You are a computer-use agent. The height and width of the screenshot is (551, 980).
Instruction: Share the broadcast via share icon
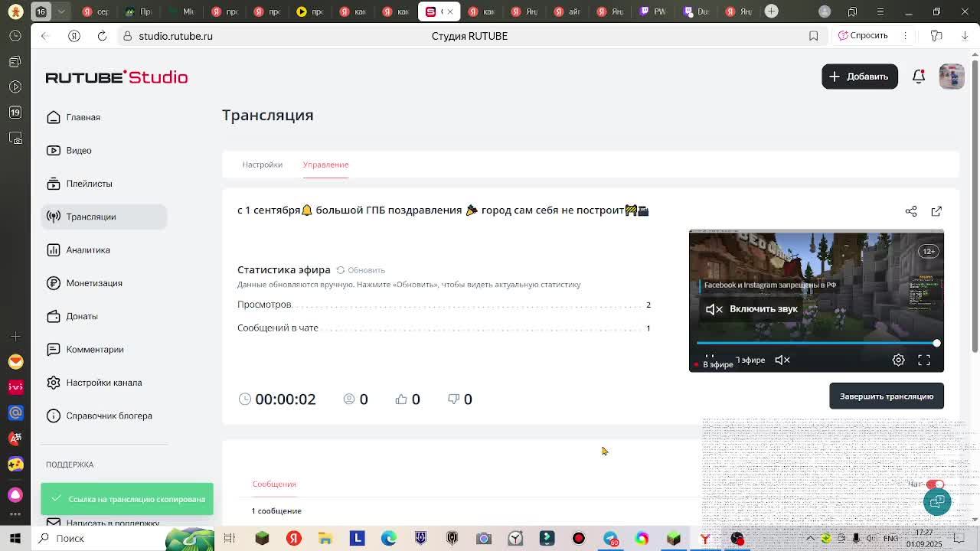911,211
